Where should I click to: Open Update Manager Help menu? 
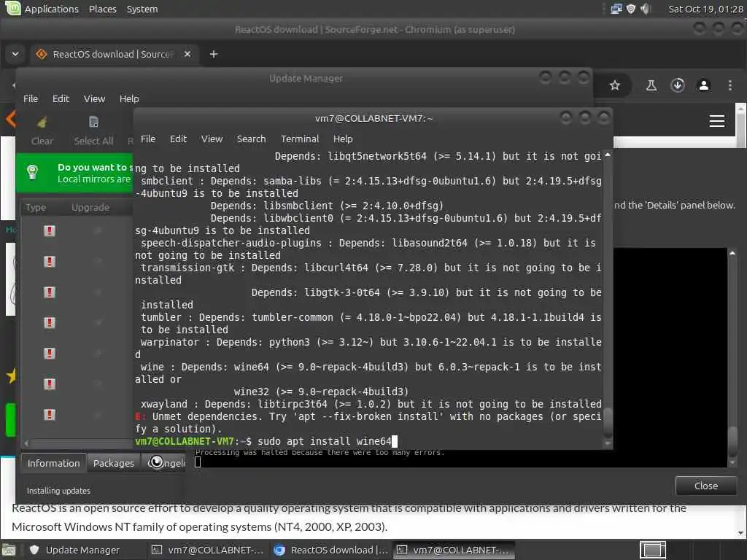pos(129,98)
